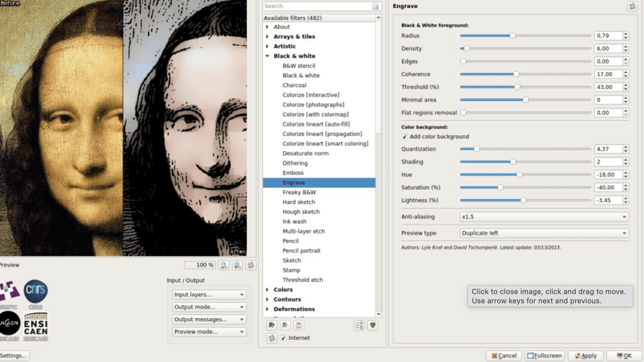Click the green expand/collapse all arrow
Image resolution: width=644 pixels, height=362 pixels.
(373, 325)
